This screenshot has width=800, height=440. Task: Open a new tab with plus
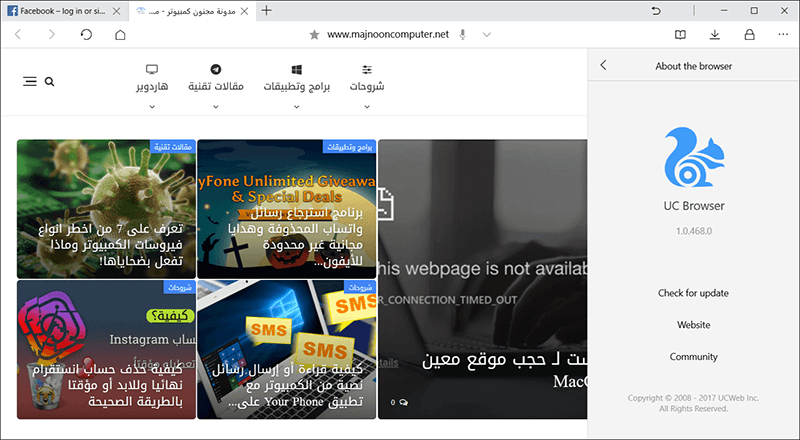266,10
